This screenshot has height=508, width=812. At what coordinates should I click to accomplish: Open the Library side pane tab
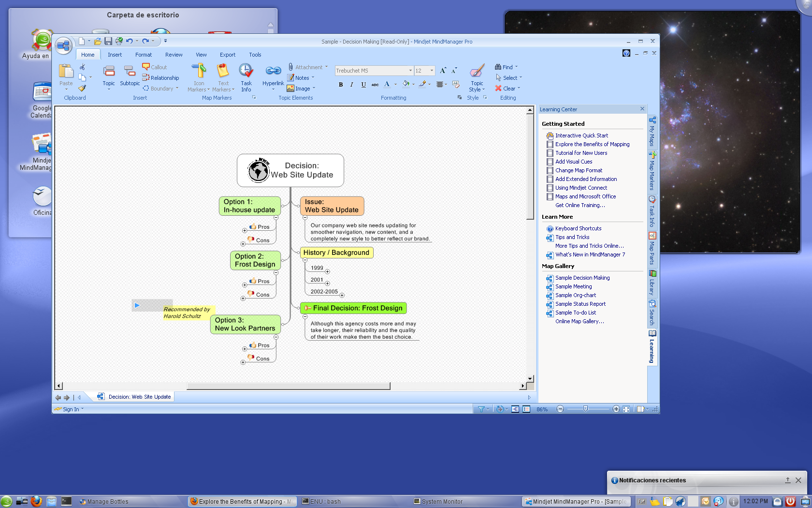(x=652, y=283)
